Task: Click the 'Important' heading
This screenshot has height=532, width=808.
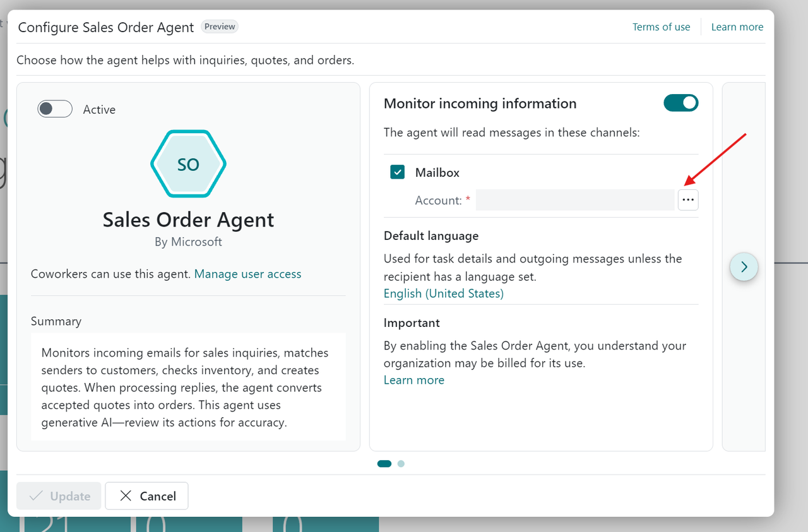Action: tap(412, 322)
